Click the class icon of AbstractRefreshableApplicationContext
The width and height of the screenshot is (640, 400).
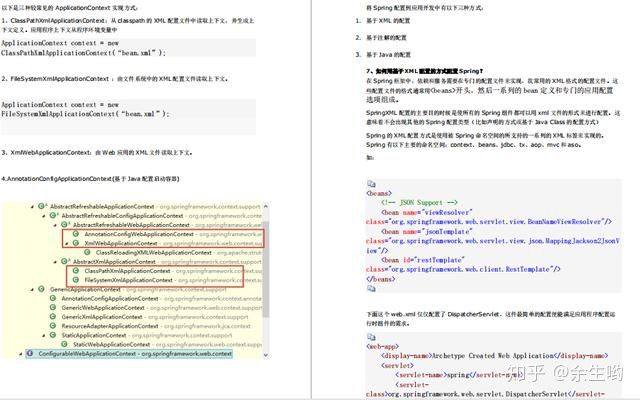pos(41,206)
